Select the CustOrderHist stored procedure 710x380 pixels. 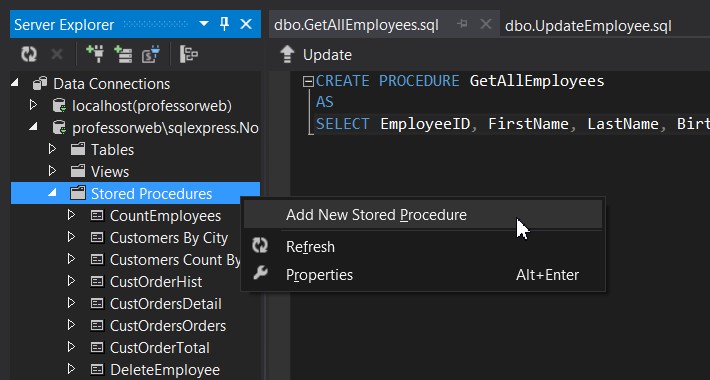click(156, 282)
